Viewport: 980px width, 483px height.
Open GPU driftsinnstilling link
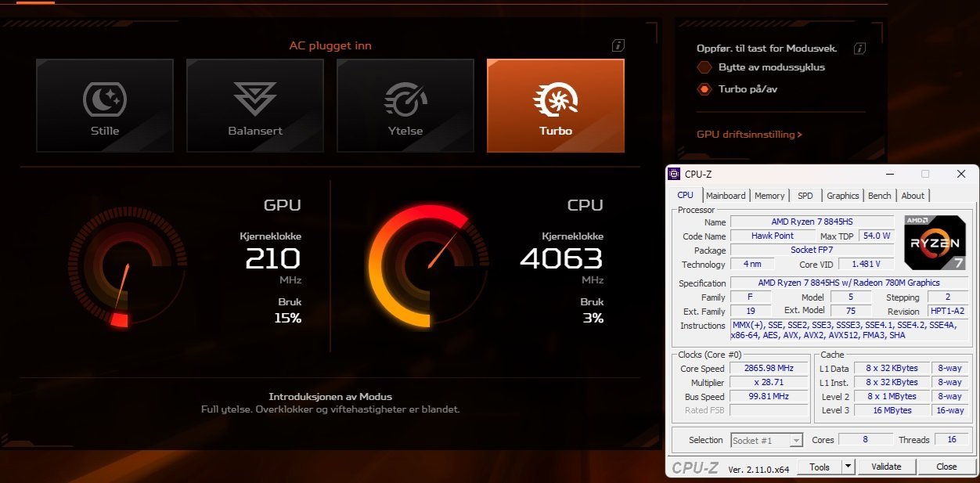tap(749, 135)
